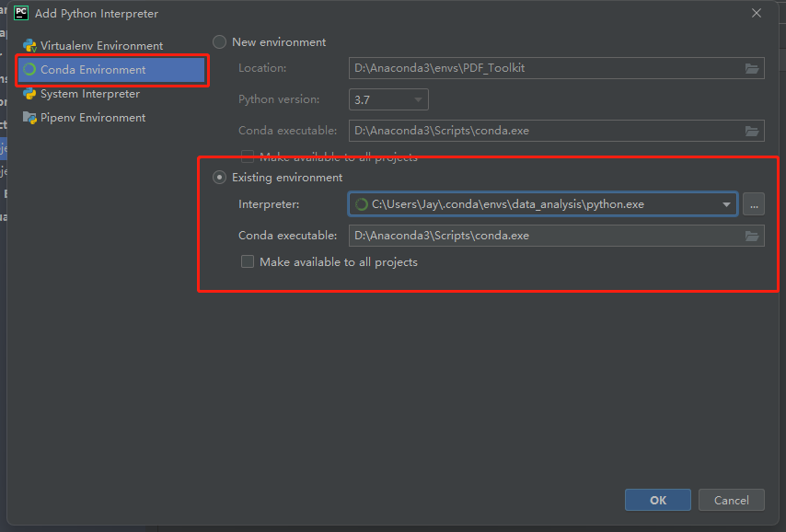
Task: Close the Add Python Interpreter dialog
Action: 757,13
